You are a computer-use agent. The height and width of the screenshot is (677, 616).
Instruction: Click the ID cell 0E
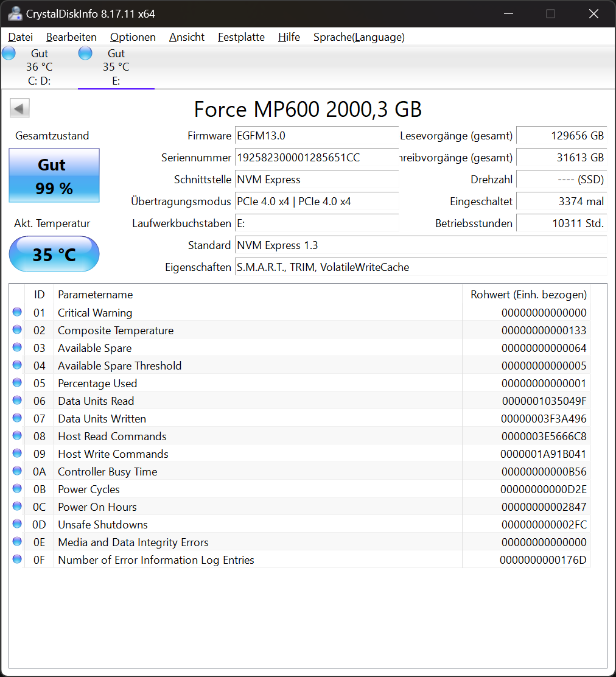[40, 542]
